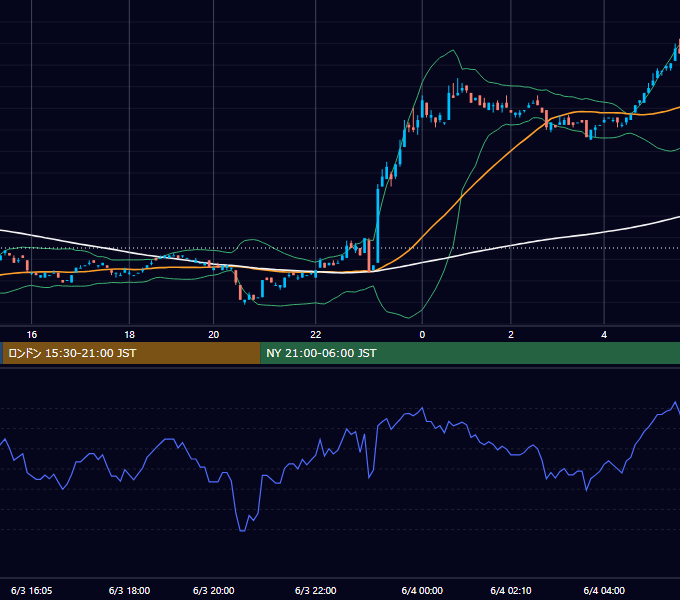Click the hour 0 time axis label
Screen dimensions: 680x600
[422, 335]
